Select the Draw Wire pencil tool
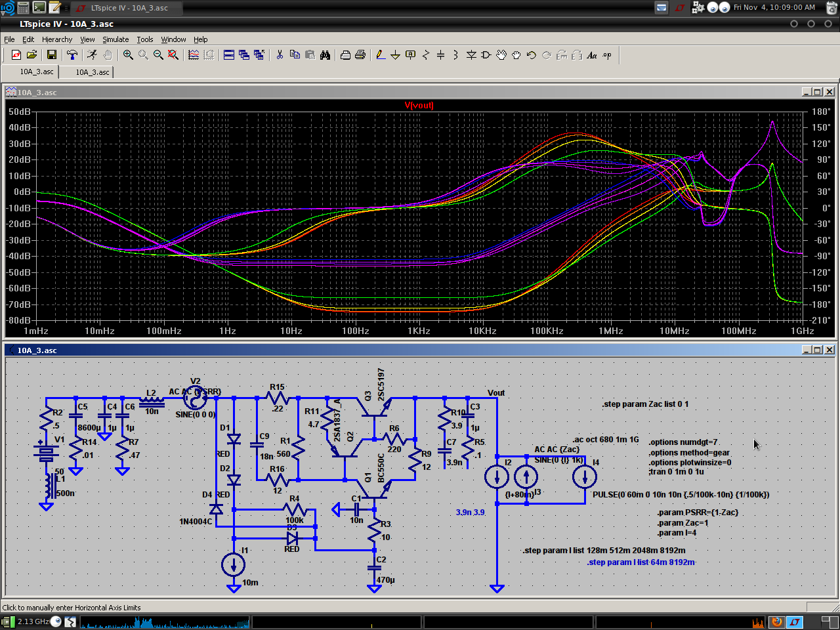This screenshot has width=840, height=630. [381, 55]
